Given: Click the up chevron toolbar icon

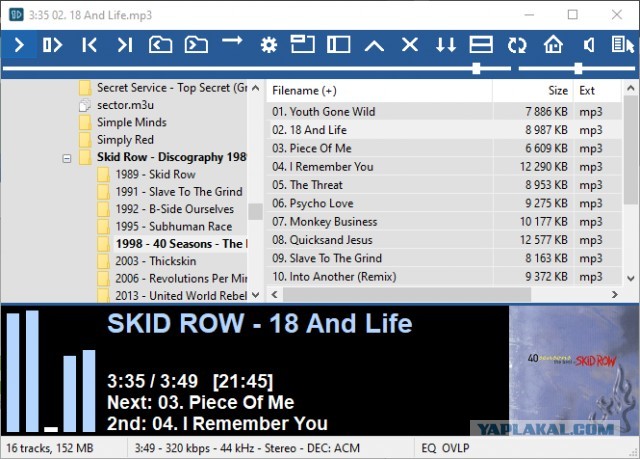Looking at the screenshot, I should pyautogui.click(x=374, y=45).
